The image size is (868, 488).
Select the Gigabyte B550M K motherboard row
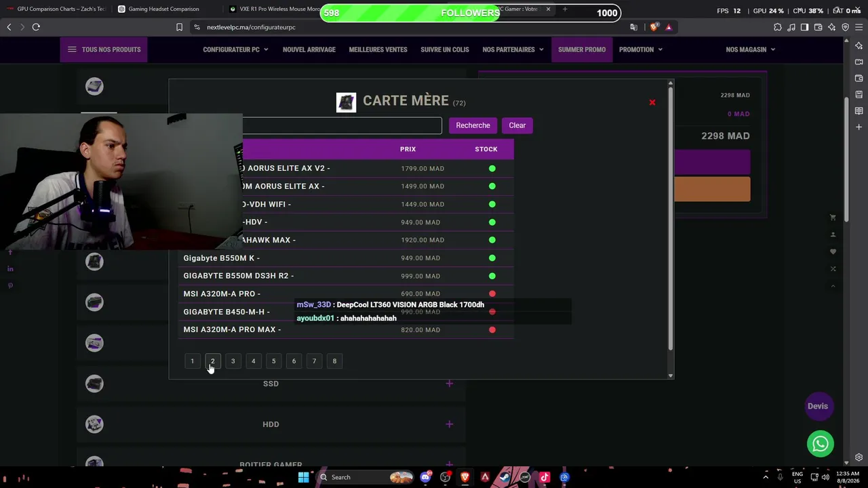point(346,258)
